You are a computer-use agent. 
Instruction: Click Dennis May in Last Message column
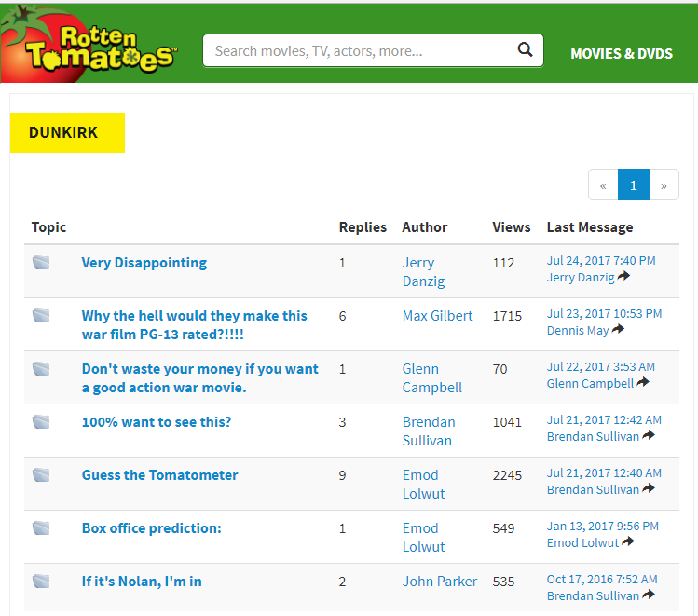pos(578,330)
